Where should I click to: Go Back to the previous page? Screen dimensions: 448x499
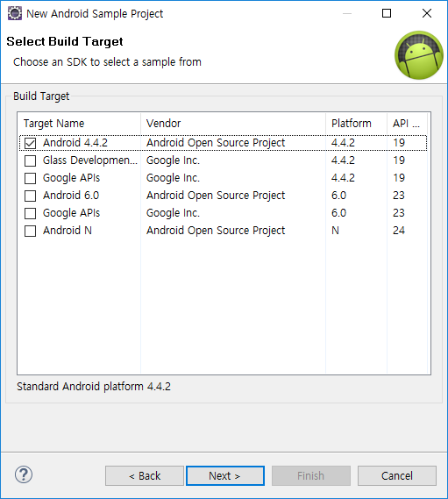(145, 476)
